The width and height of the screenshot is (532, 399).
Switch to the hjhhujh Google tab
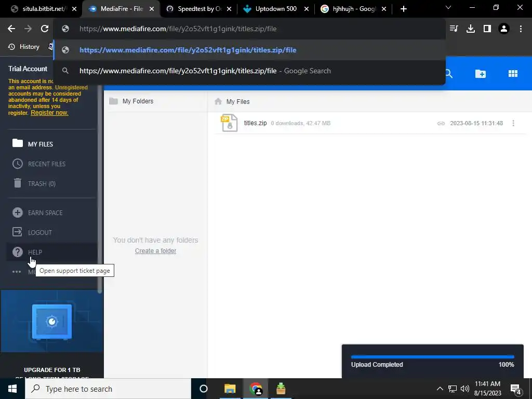click(x=353, y=9)
